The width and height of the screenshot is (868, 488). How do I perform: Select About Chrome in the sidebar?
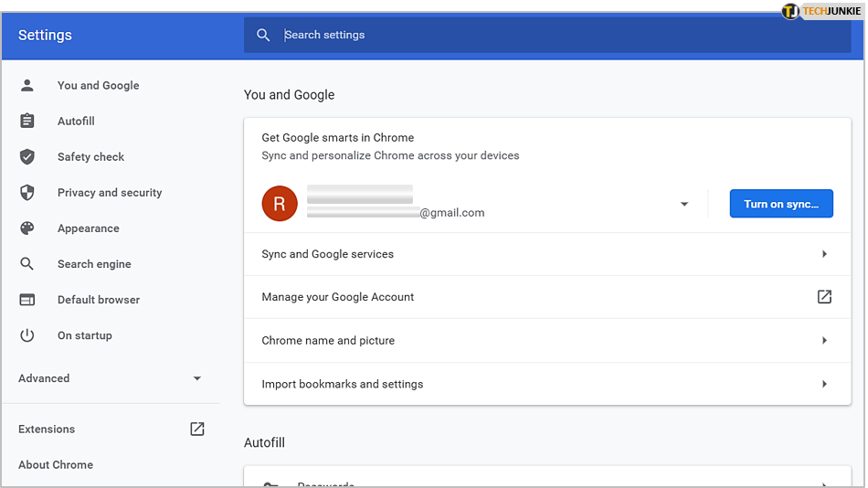click(56, 464)
